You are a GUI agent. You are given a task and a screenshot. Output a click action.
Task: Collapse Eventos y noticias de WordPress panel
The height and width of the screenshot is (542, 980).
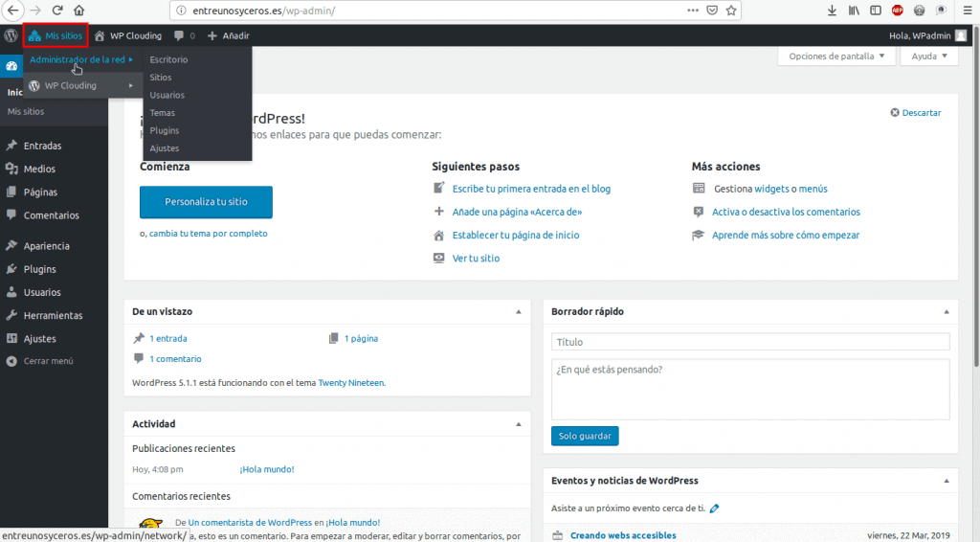pyautogui.click(x=947, y=481)
